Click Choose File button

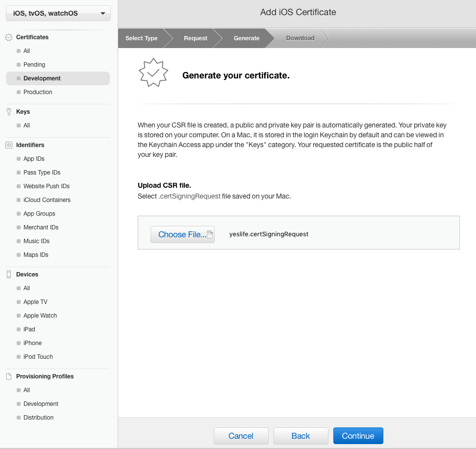click(x=182, y=234)
